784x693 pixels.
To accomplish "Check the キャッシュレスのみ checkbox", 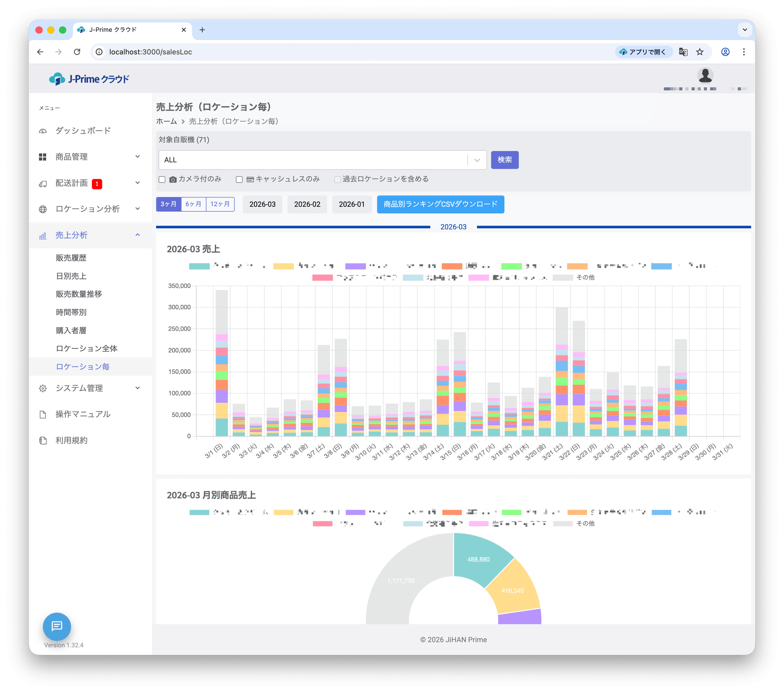I will click(x=239, y=179).
